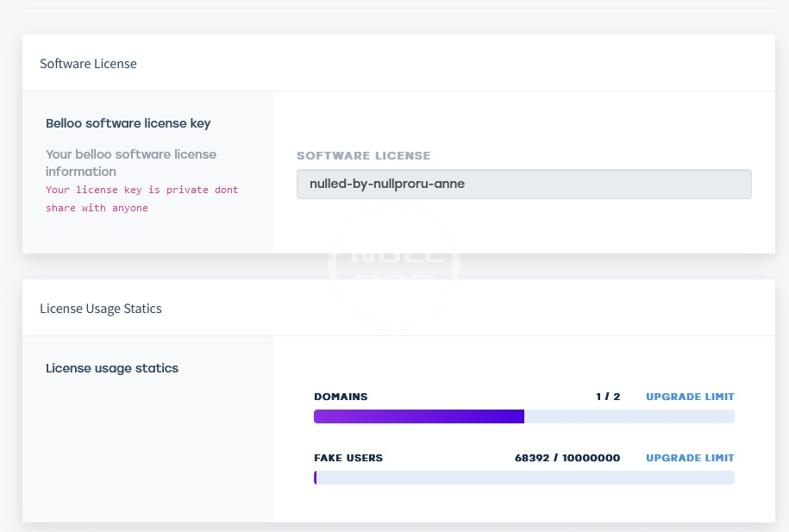Viewport: 789px width, 532px height.
Task: Click the empty portion of Fake Users bar
Action: point(525,478)
